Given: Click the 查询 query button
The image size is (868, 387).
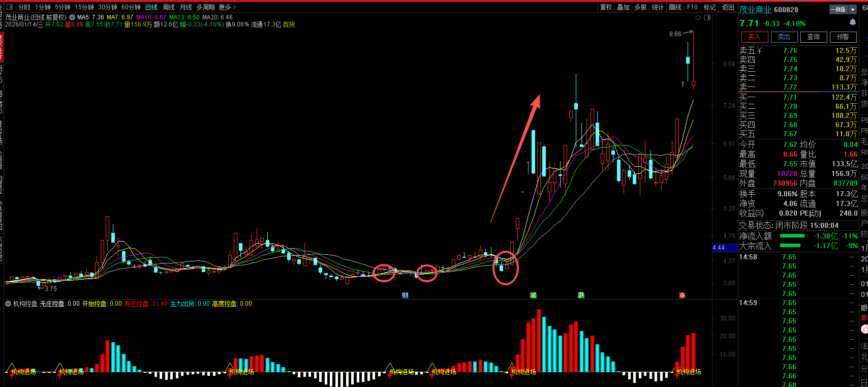Looking at the screenshot, I should click(813, 37).
